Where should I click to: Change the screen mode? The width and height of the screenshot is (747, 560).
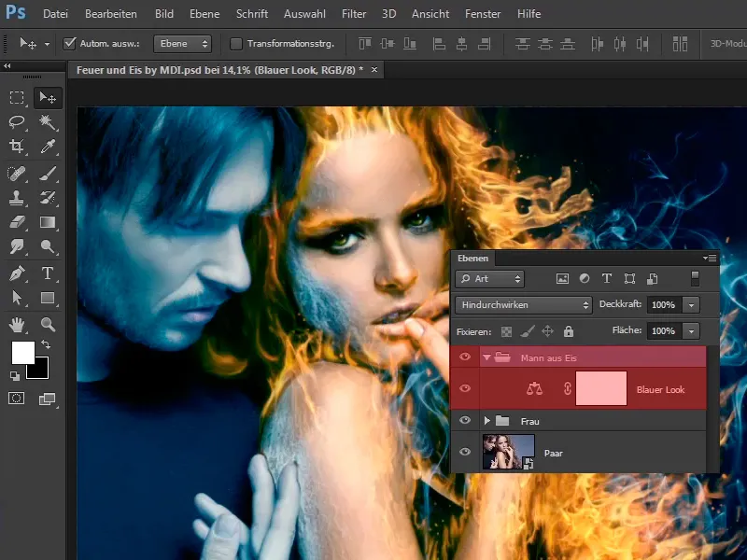coord(47,399)
